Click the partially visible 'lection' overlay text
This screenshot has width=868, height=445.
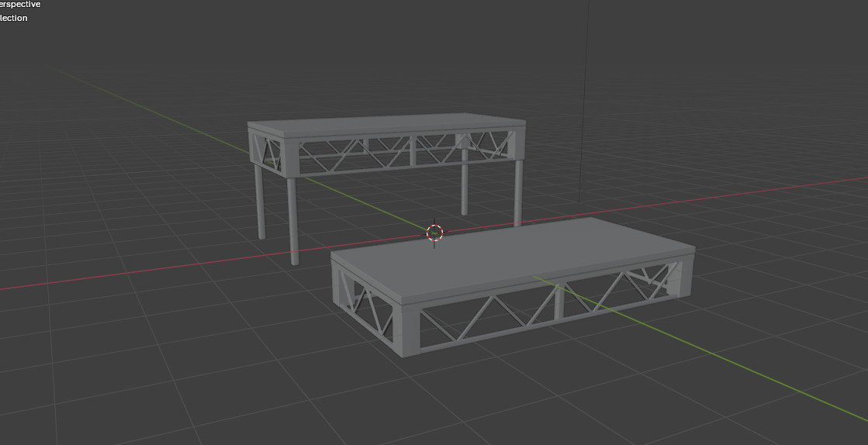(14, 18)
